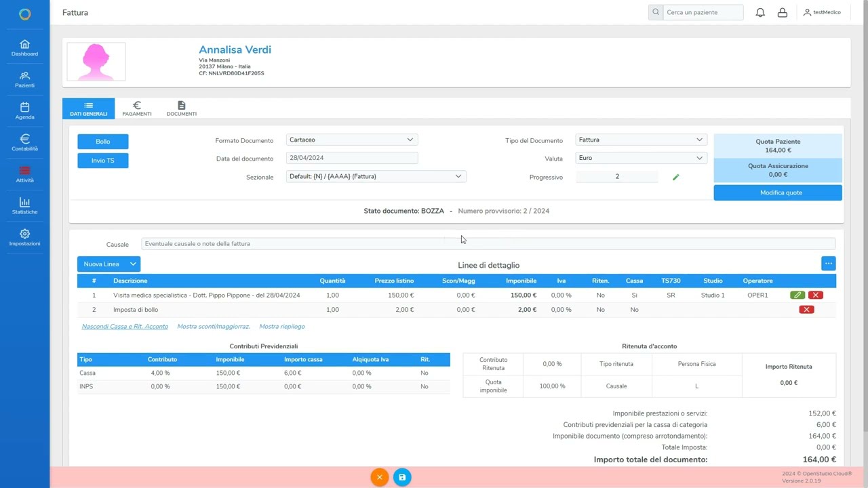The height and width of the screenshot is (488, 868).
Task: Open the Formato Documento dropdown
Action: click(x=352, y=140)
